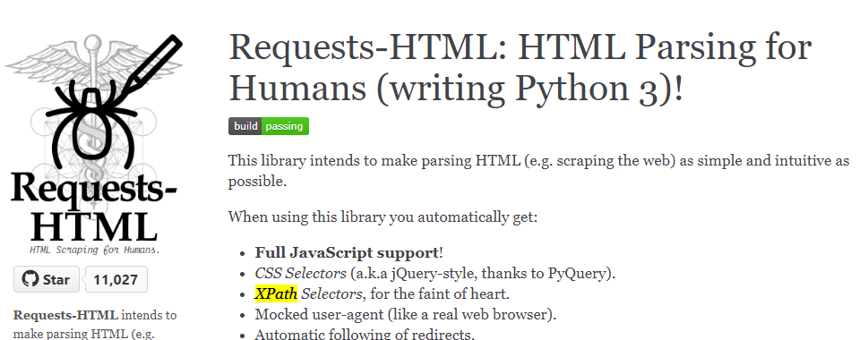Viewport: 868px width, 340px height.
Task: Click "Automatic following of redirects" item
Action: (365, 334)
